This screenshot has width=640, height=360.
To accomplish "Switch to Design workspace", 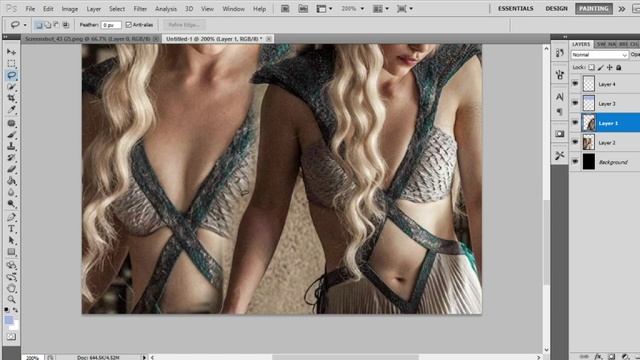I will pyautogui.click(x=556, y=9).
